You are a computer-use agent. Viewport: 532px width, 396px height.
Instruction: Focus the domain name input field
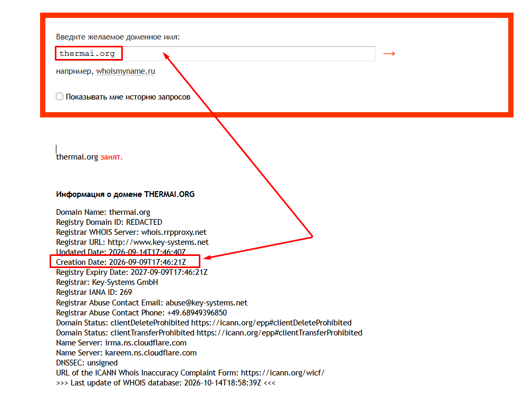(x=216, y=54)
